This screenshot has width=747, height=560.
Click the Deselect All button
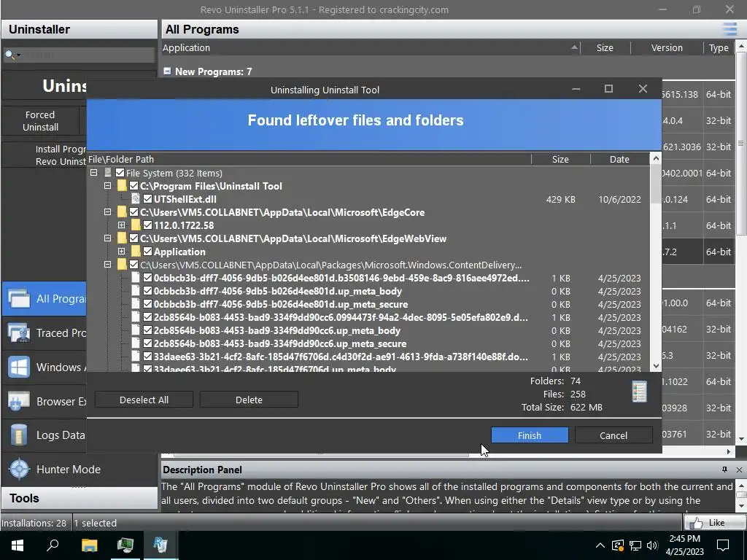[x=144, y=400]
